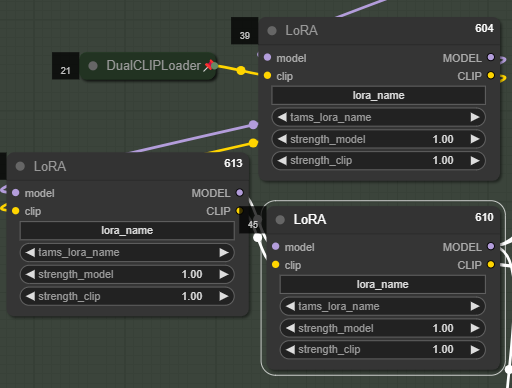Increase strength_clip in LoRA 613

click(224, 296)
